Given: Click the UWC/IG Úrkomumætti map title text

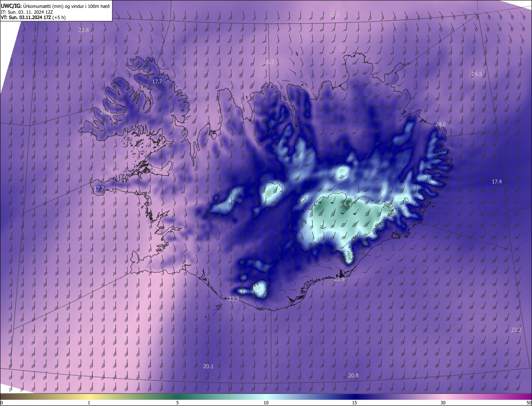Looking at the screenshot, I should point(55,6).
